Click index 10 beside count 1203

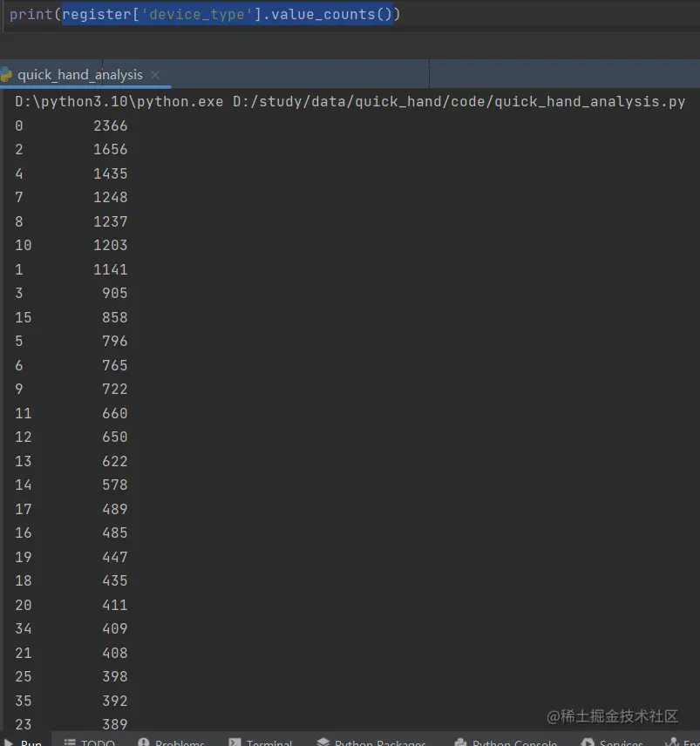(x=24, y=245)
